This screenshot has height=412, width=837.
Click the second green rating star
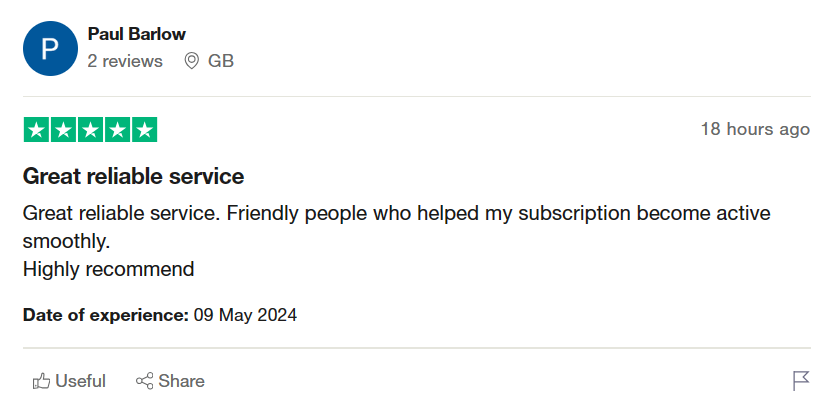coord(64,130)
